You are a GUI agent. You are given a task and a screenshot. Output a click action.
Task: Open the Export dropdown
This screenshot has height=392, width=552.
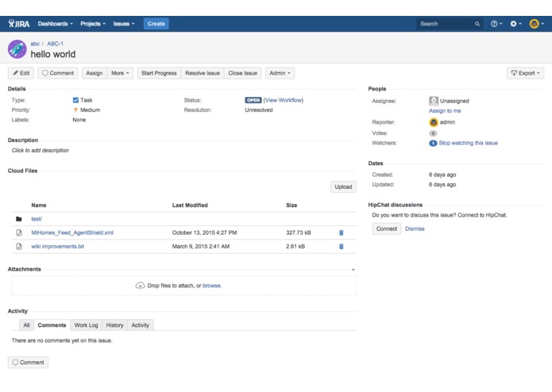(x=525, y=73)
